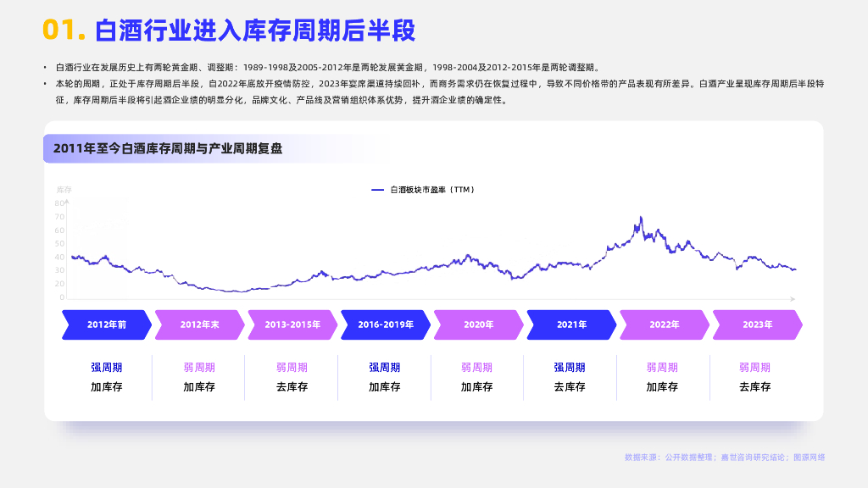868x488 pixels.
Task: Click the 2013-2015年 timeline arrow
Action: pyautogui.click(x=292, y=324)
